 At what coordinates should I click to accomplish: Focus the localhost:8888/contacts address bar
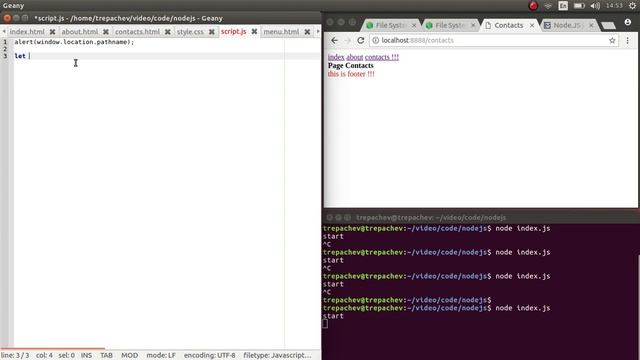[494, 40]
